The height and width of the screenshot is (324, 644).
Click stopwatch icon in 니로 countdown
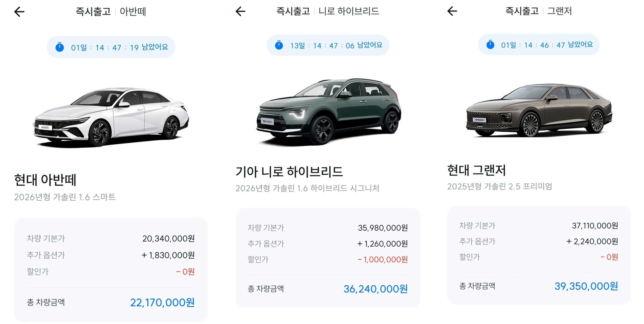click(x=279, y=45)
